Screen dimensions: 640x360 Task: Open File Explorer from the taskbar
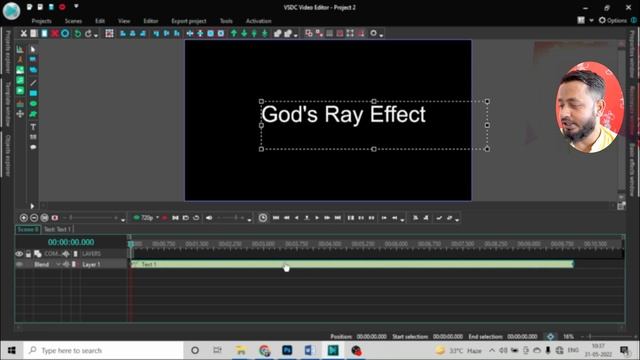coord(241,351)
